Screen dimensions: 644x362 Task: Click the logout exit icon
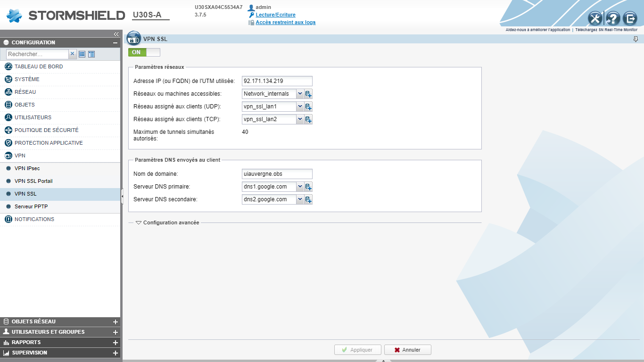tap(630, 18)
